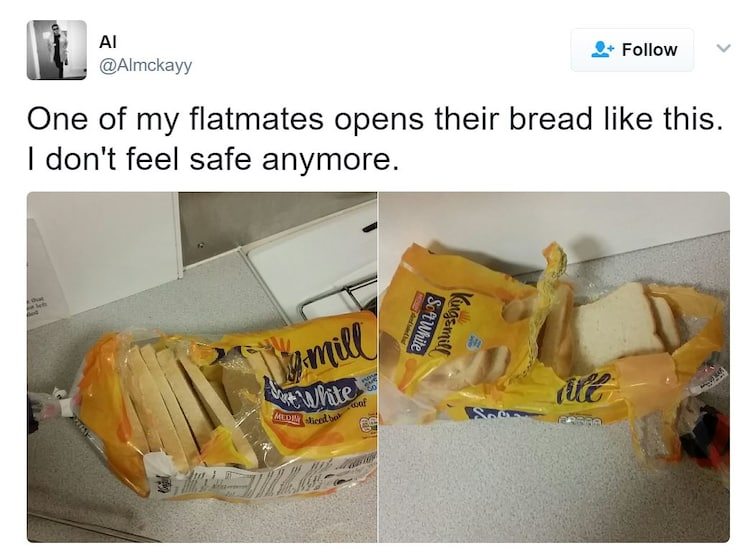The image size is (753, 553).
Task: Open Al's profile avatar picture
Action: 57,50
